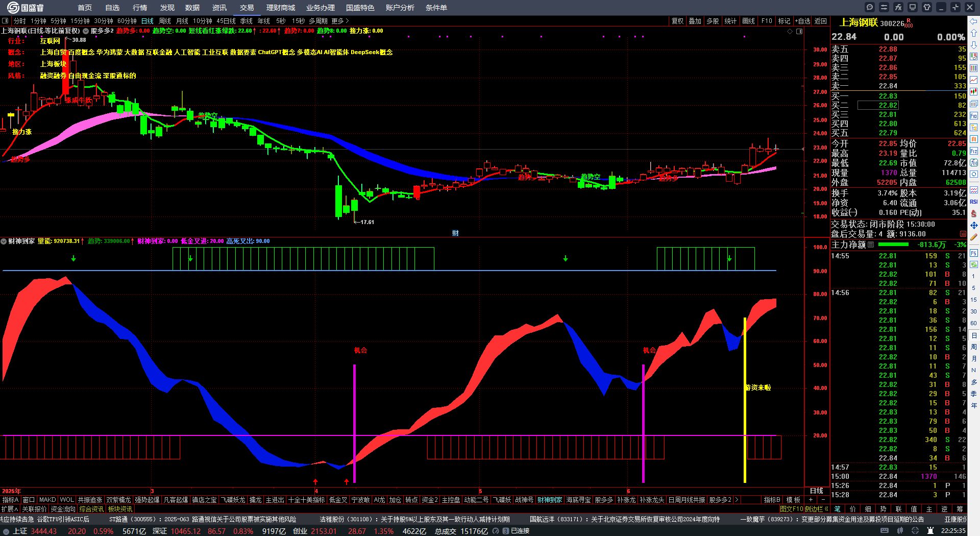980x536 pixels.
Task: Click the 返回 back button
Action: click(821, 21)
